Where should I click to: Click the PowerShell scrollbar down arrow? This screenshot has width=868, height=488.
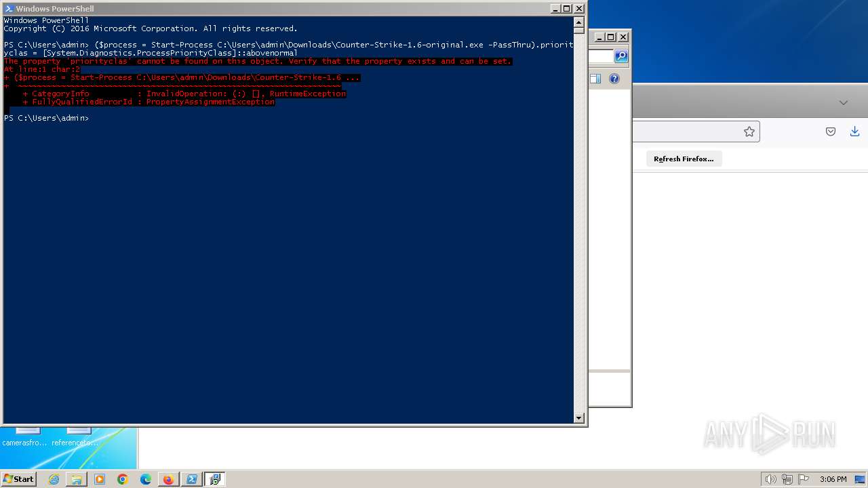[579, 418]
